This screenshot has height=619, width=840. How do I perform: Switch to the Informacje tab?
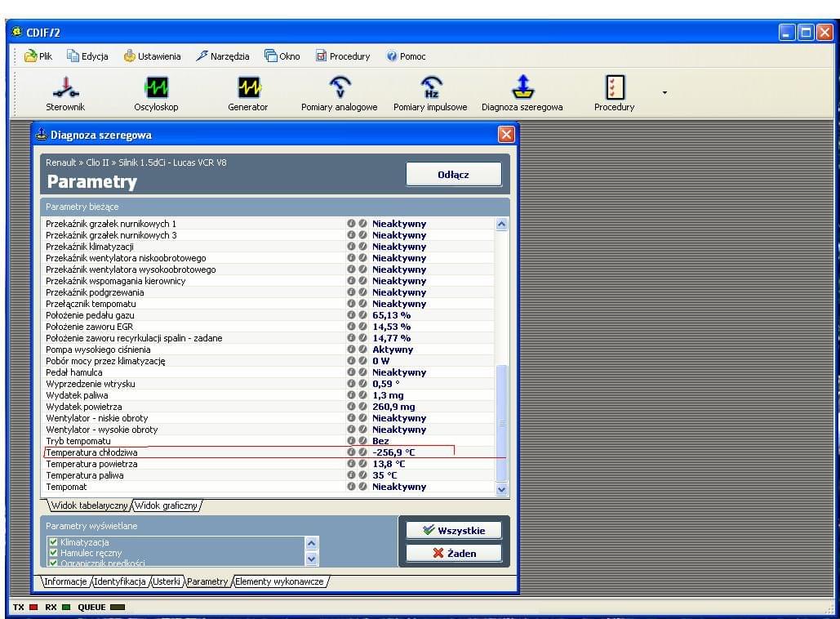pyautogui.click(x=65, y=581)
